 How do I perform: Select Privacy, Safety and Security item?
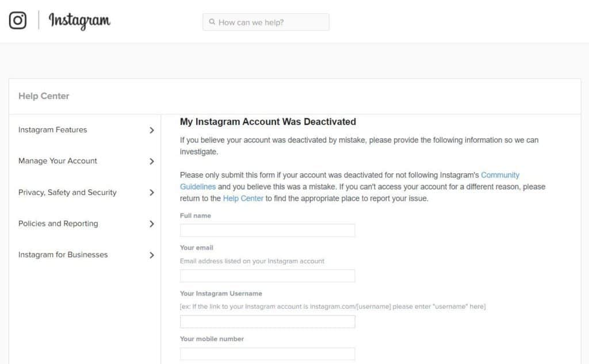click(x=67, y=192)
